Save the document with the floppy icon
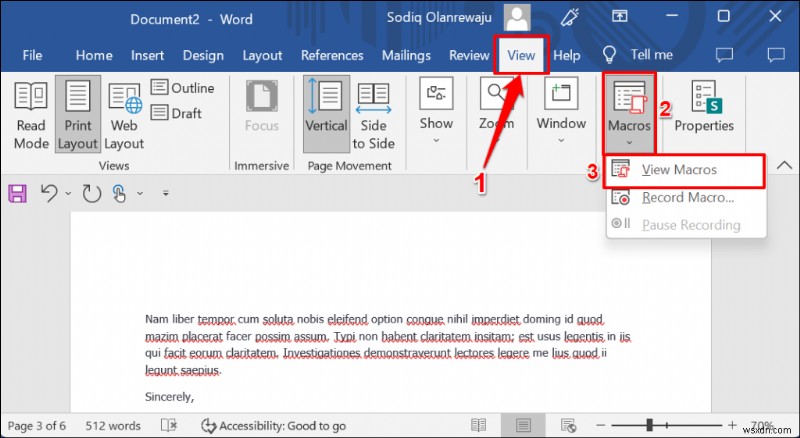The width and height of the screenshot is (800, 438). click(17, 194)
